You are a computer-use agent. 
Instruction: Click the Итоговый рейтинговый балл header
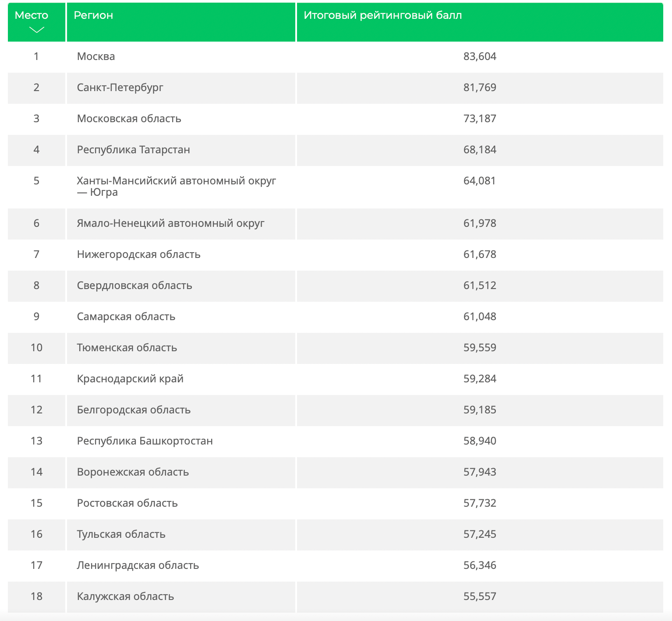480,22
